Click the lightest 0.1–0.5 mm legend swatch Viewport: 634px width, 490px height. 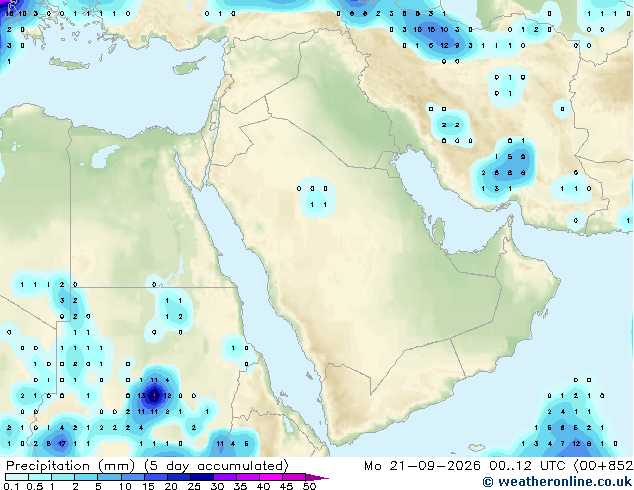[17, 477]
